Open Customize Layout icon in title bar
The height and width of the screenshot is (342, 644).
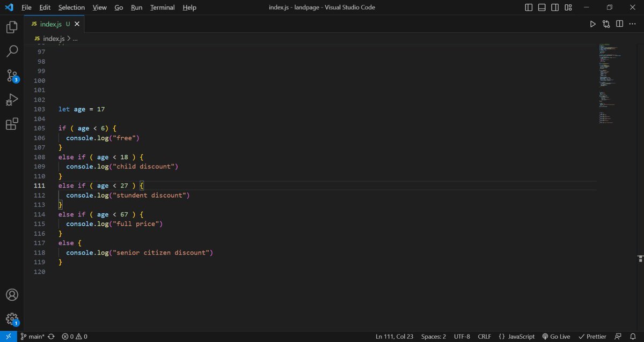tap(568, 8)
